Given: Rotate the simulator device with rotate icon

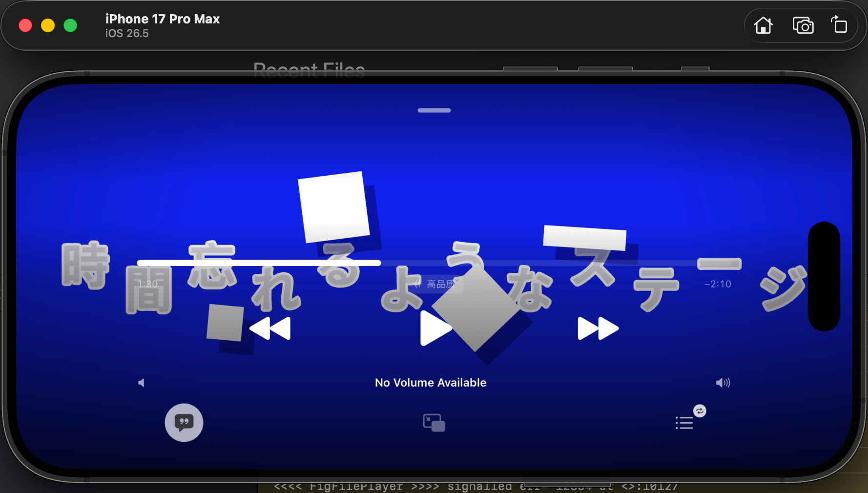Looking at the screenshot, I should [839, 24].
